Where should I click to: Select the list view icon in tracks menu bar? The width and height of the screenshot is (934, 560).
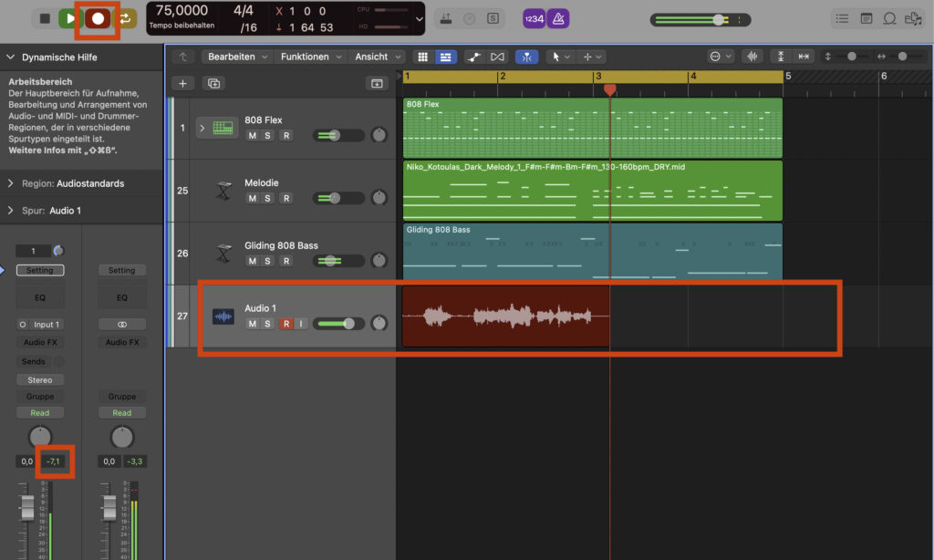[x=445, y=57]
